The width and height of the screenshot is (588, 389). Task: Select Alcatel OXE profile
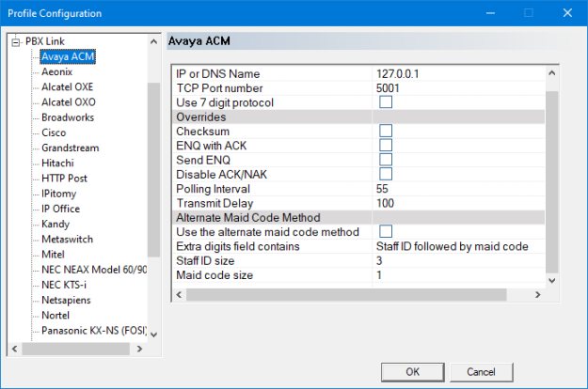coord(68,86)
